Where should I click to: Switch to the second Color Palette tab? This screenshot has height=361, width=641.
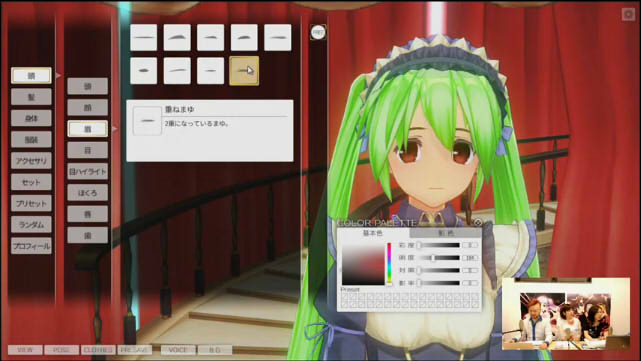coord(446,233)
